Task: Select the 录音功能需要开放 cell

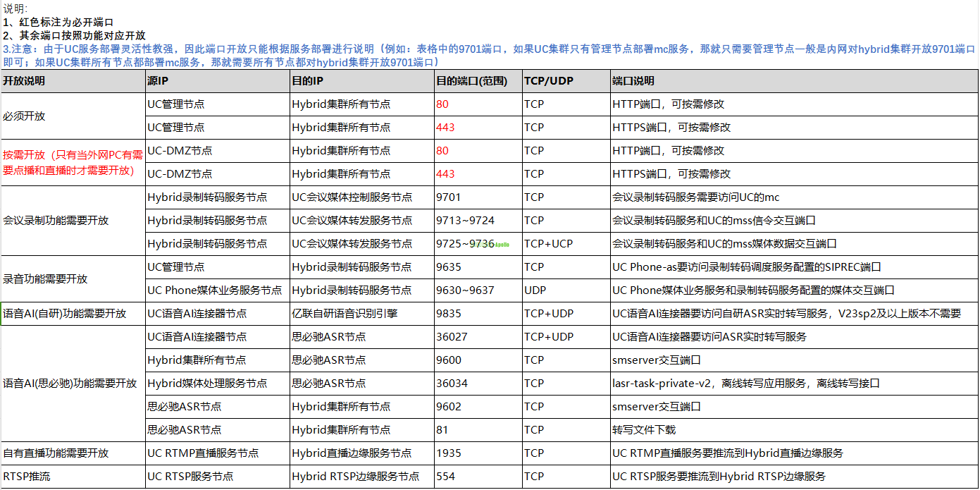Action: (x=72, y=278)
